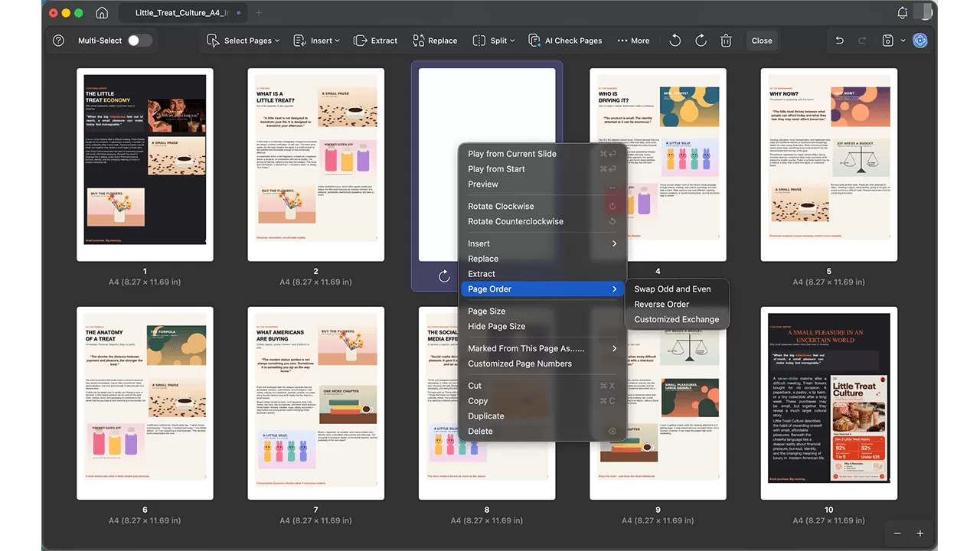Screen dimensions: 980x551
Task: Open the Home screen icon
Action: (x=102, y=13)
